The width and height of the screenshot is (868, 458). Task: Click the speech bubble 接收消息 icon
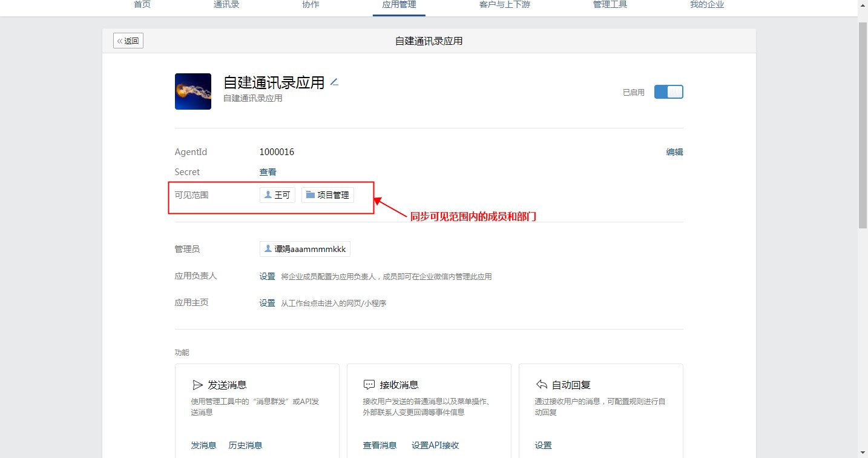[369, 385]
